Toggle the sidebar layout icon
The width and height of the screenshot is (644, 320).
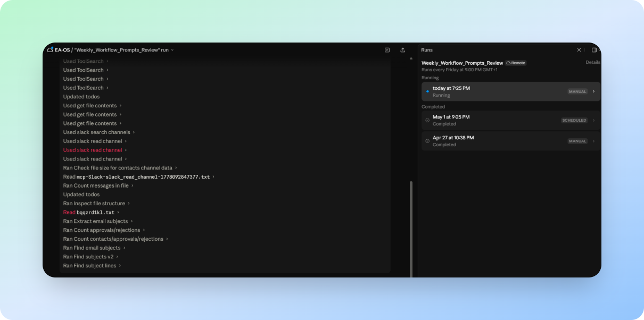pyautogui.click(x=594, y=50)
